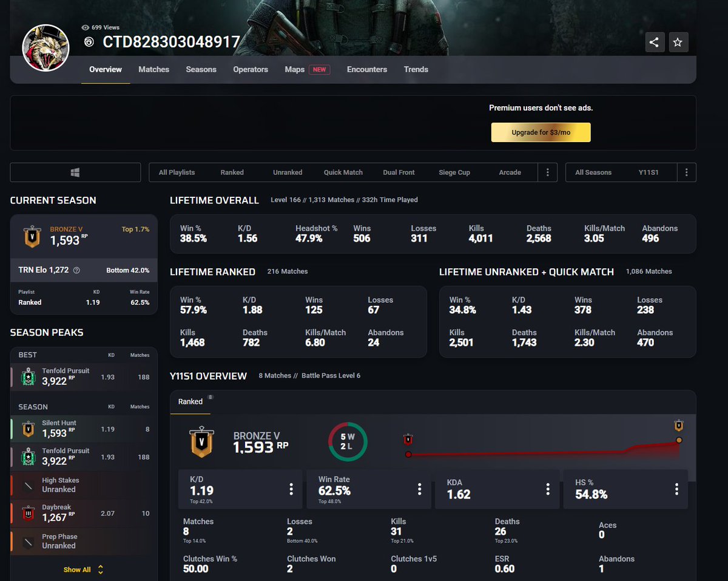
Task: Click the NEW badge next to Maps
Action: 320,69
